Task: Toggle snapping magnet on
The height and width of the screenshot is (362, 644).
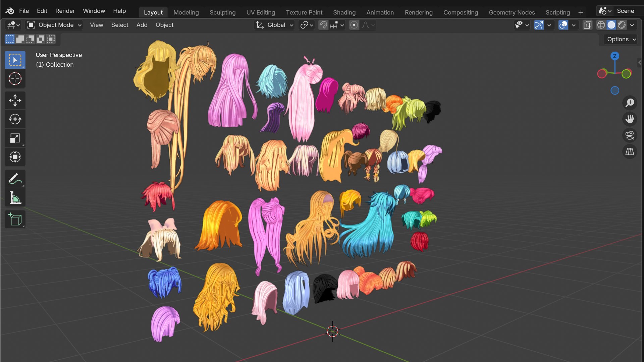Action: 323,25
